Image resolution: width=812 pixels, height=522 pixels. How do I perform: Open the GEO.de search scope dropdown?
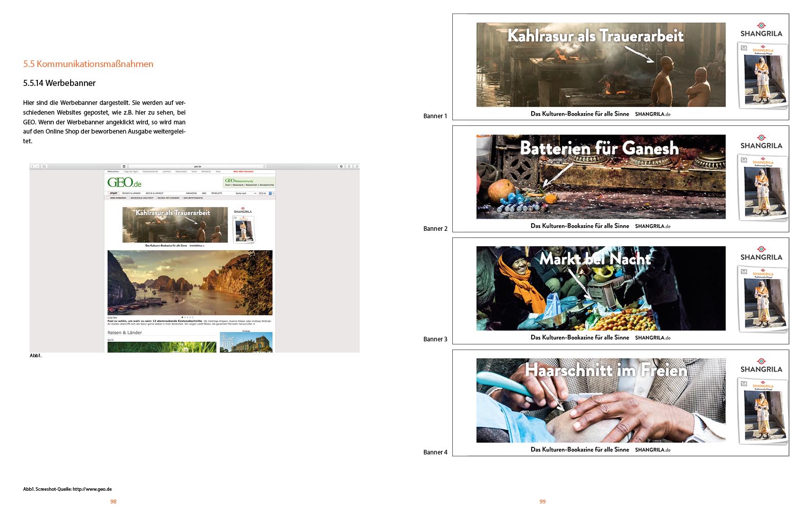pyautogui.click(x=270, y=193)
